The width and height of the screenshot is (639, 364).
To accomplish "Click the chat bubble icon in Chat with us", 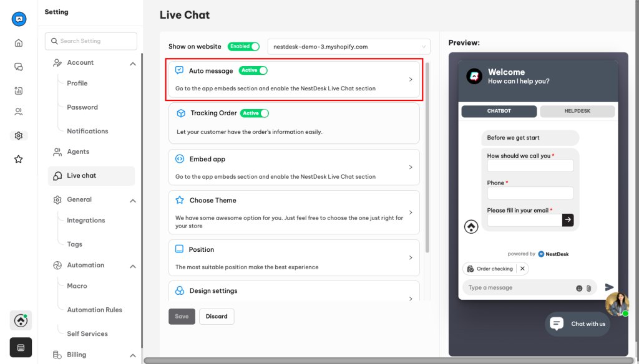I will (557, 323).
